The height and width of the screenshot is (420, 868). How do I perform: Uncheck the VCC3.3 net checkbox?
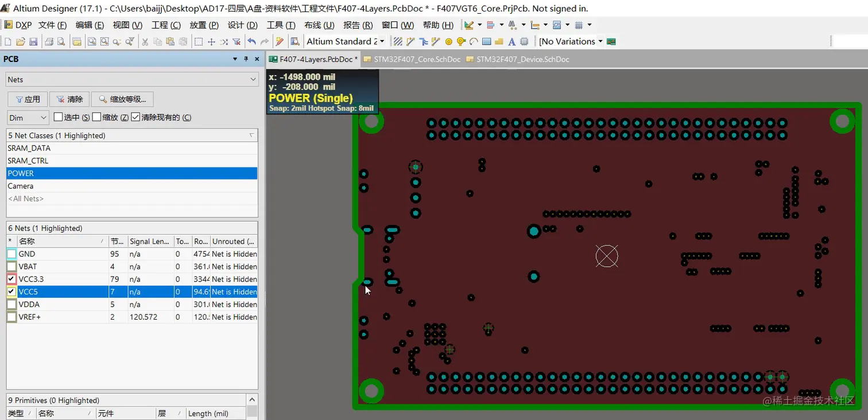tap(12, 279)
